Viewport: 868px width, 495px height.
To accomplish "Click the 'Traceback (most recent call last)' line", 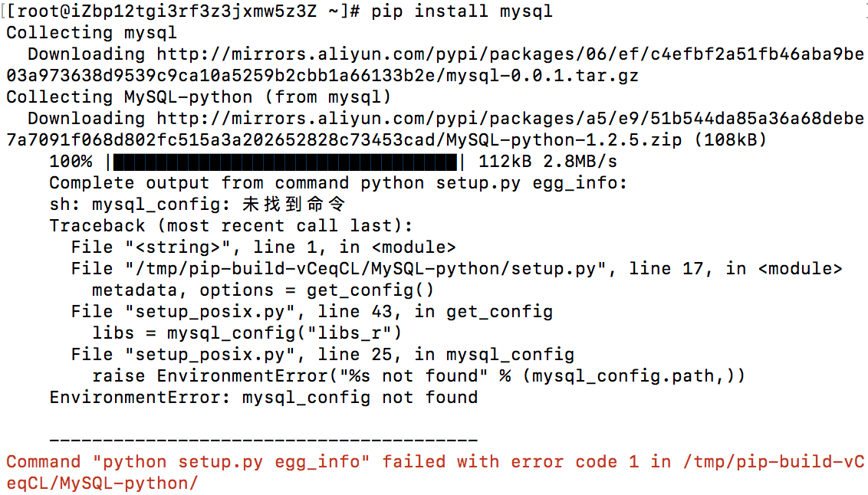I will [231, 225].
